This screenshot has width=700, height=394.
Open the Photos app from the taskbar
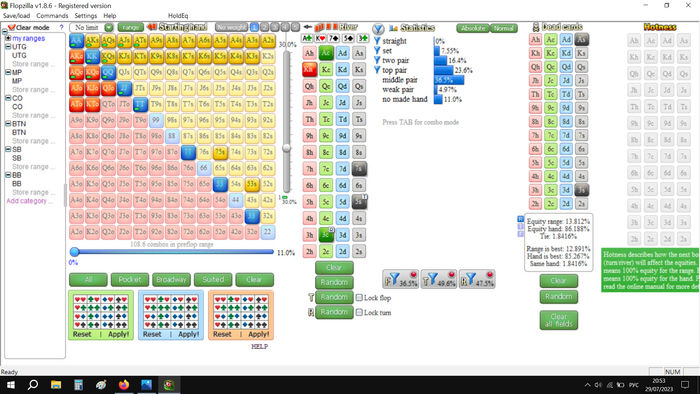(146, 385)
